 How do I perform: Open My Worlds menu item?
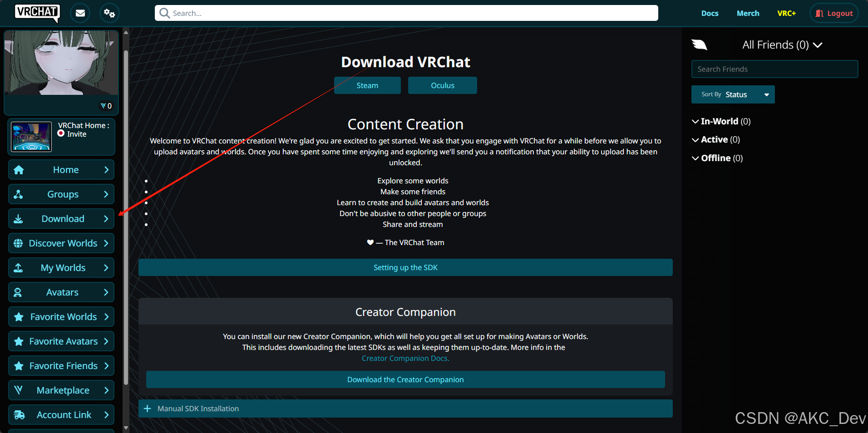(61, 268)
